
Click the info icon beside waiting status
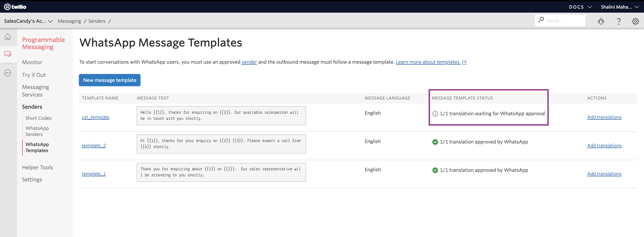435,114
